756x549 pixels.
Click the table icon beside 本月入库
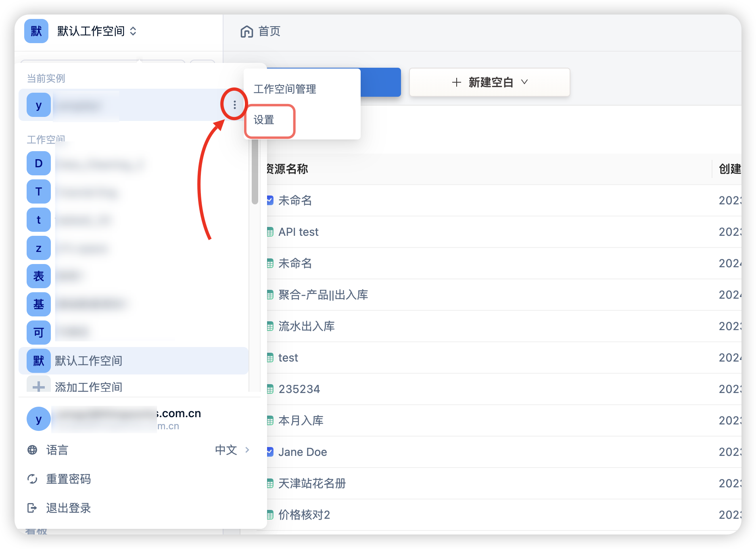pyautogui.click(x=270, y=421)
